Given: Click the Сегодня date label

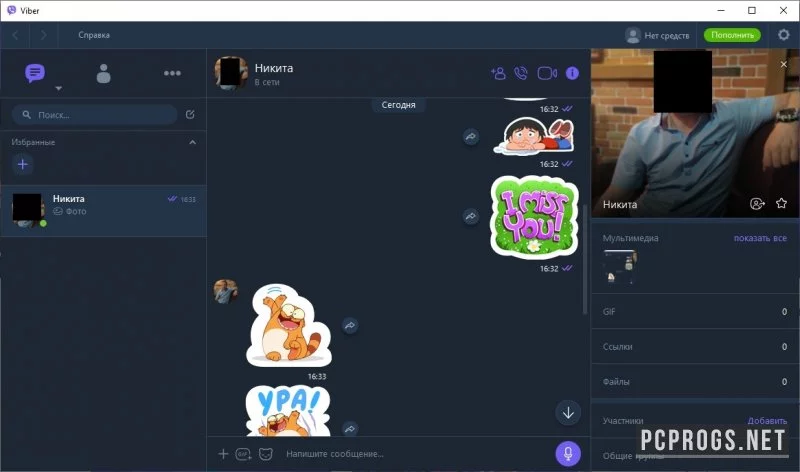Looking at the screenshot, I should point(398,105).
